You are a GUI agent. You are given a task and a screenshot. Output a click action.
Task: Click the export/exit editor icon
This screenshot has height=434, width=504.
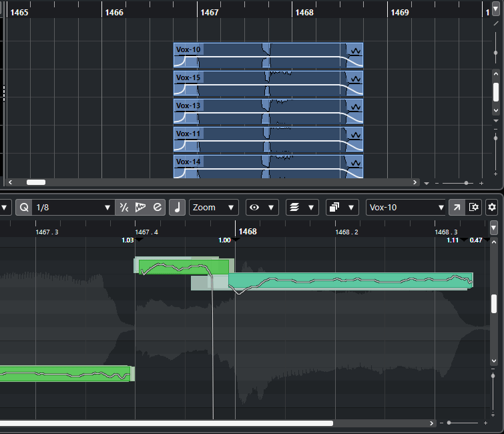(x=473, y=208)
